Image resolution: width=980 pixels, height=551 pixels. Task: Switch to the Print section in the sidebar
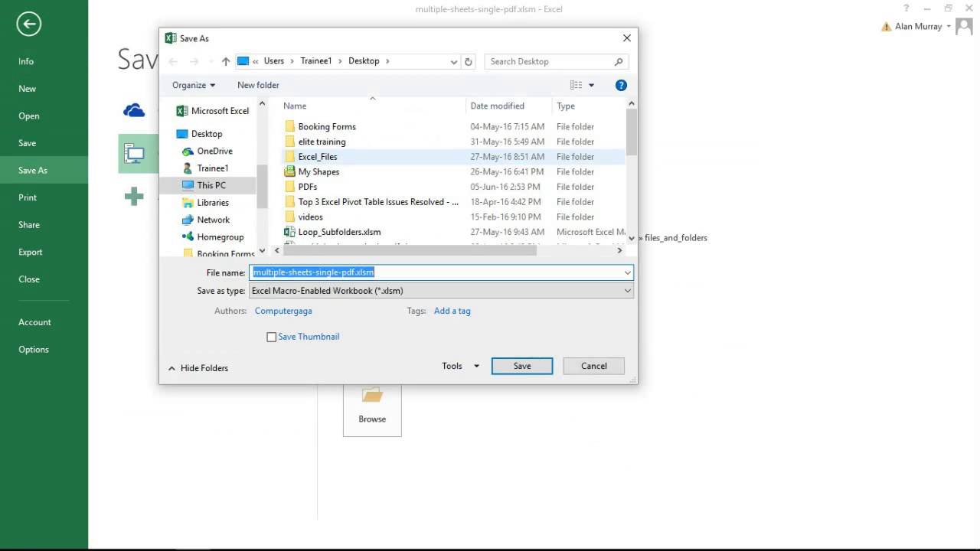click(28, 197)
